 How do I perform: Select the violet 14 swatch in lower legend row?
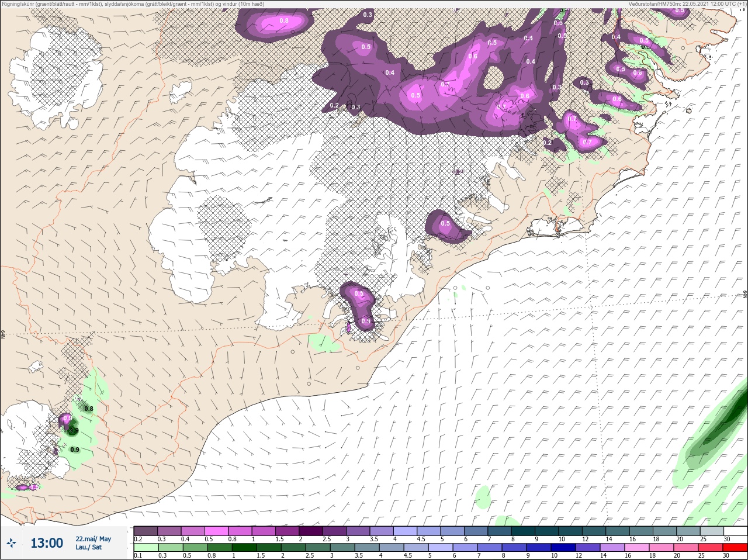click(x=612, y=548)
